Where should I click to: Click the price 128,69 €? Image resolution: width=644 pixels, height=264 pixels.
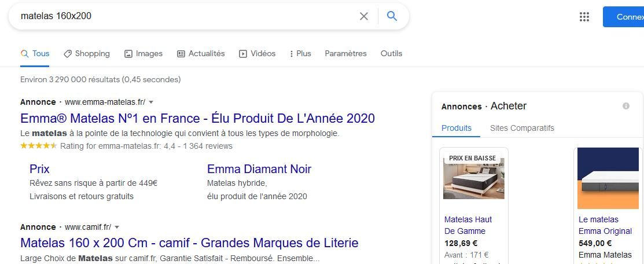tap(461, 243)
